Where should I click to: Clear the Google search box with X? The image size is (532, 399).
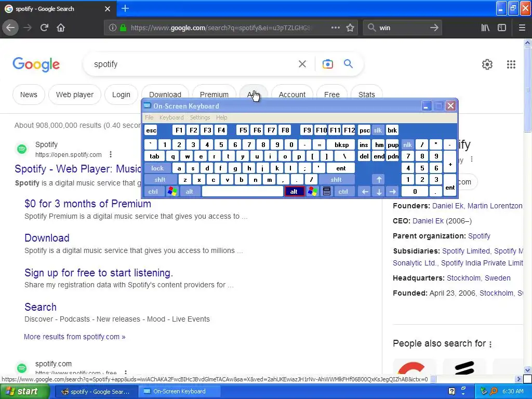tap(302, 64)
